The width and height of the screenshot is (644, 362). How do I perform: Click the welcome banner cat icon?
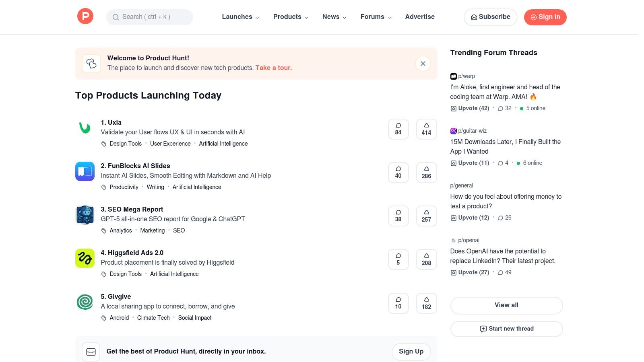click(91, 64)
